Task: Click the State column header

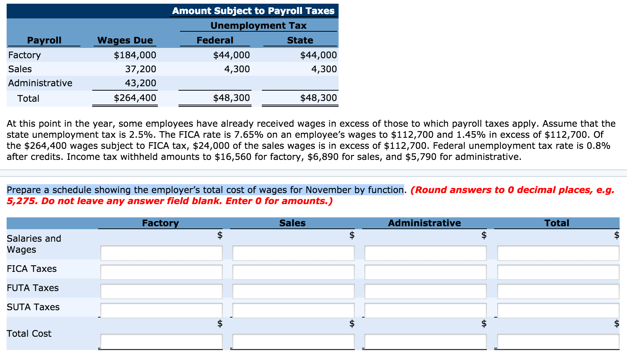Action: 300,41
